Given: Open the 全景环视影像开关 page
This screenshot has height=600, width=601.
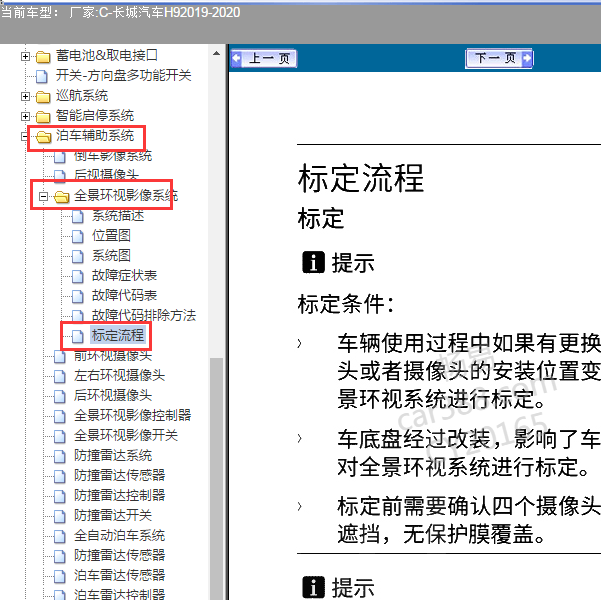Looking at the screenshot, I should [126, 435].
